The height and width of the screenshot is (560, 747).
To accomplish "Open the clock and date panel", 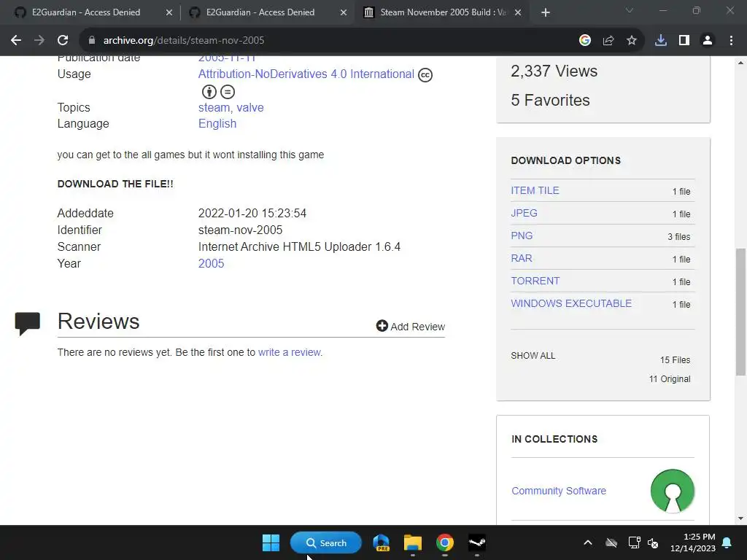I will 693,542.
